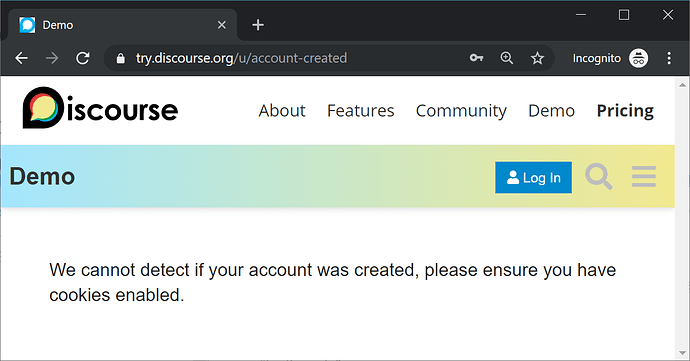
Task: Reload the page with refresh icon
Action: pos(83,58)
